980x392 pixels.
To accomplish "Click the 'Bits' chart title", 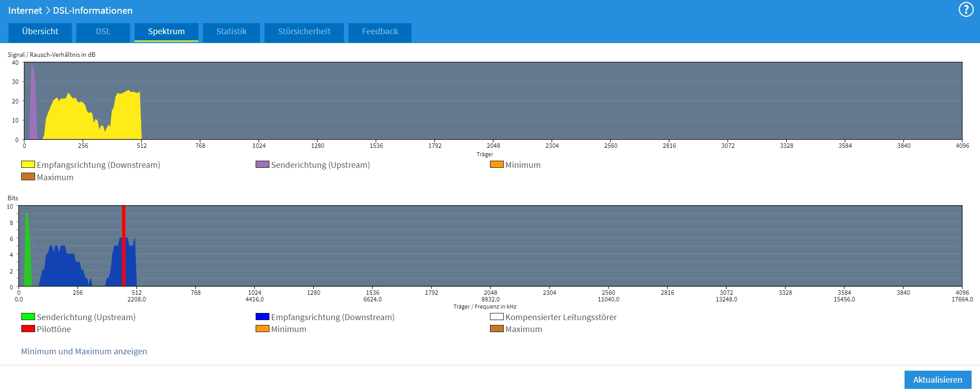I will coord(13,198).
